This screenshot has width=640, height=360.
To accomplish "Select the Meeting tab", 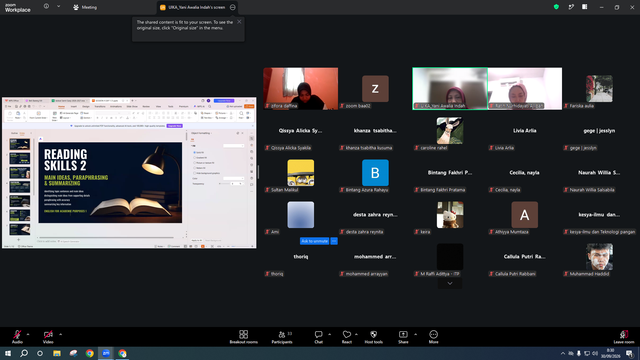I will 85,7.
